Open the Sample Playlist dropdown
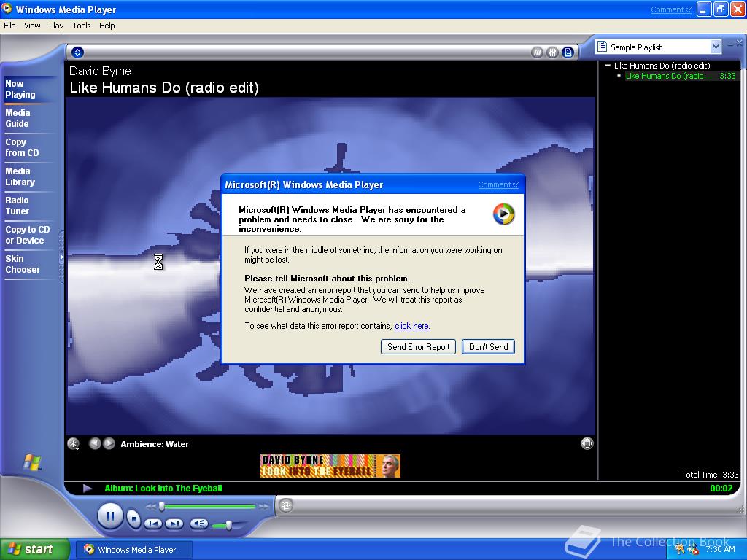Screen dimensions: 747x560 716,47
